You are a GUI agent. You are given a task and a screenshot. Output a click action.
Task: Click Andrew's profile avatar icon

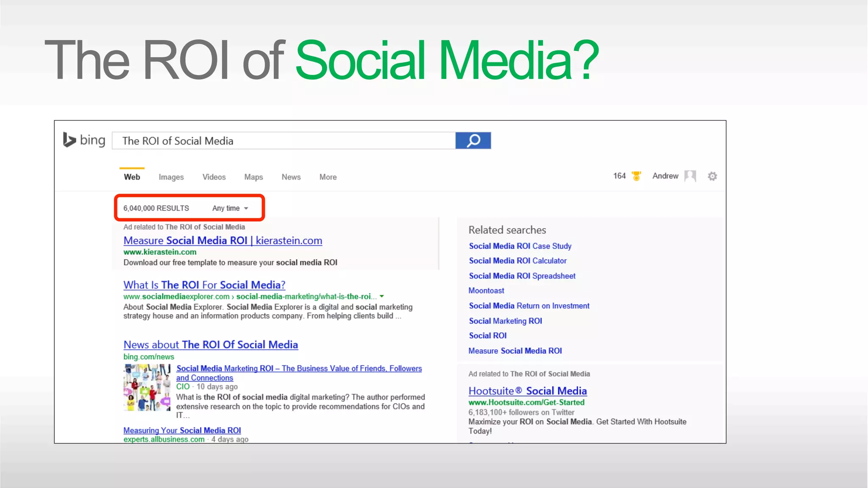(690, 176)
